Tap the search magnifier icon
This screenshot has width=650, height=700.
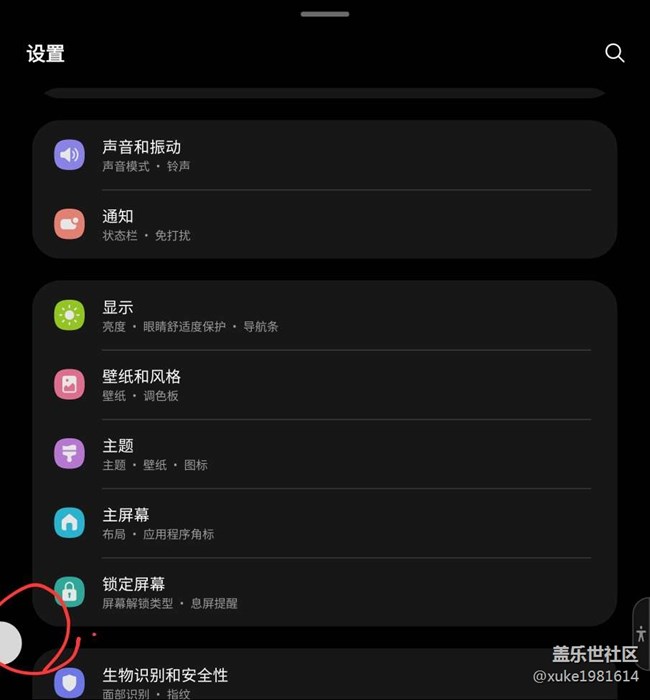pyautogui.click(x=614, y=53)
